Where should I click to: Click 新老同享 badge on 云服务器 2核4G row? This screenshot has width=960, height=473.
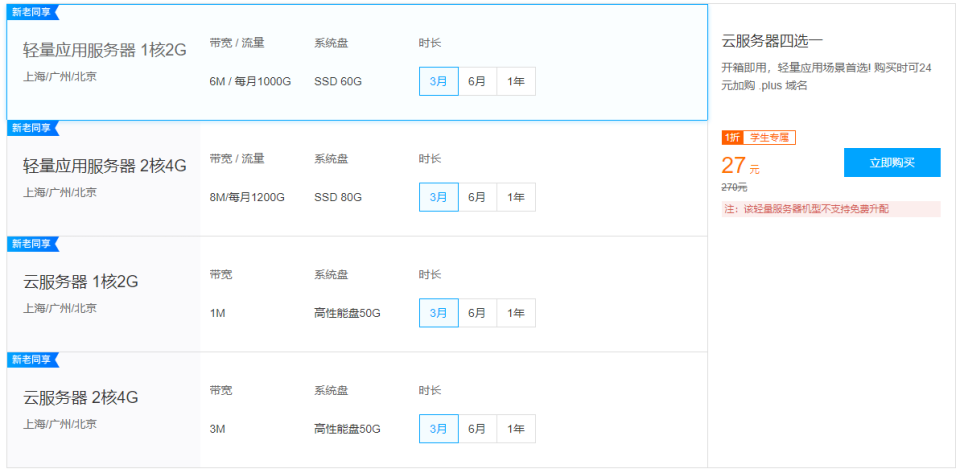pyautogui.click(x=33, y=359)
